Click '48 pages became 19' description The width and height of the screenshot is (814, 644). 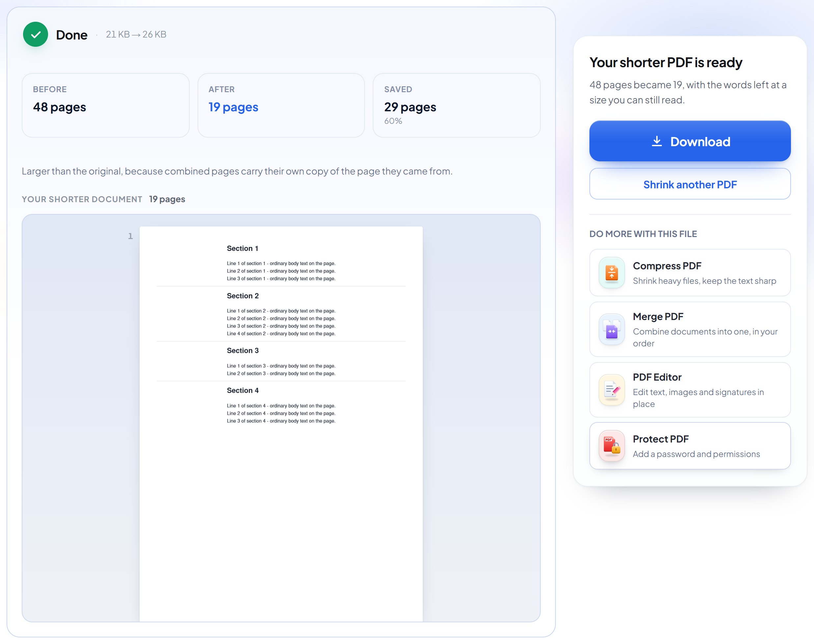(x=688, y=93)
